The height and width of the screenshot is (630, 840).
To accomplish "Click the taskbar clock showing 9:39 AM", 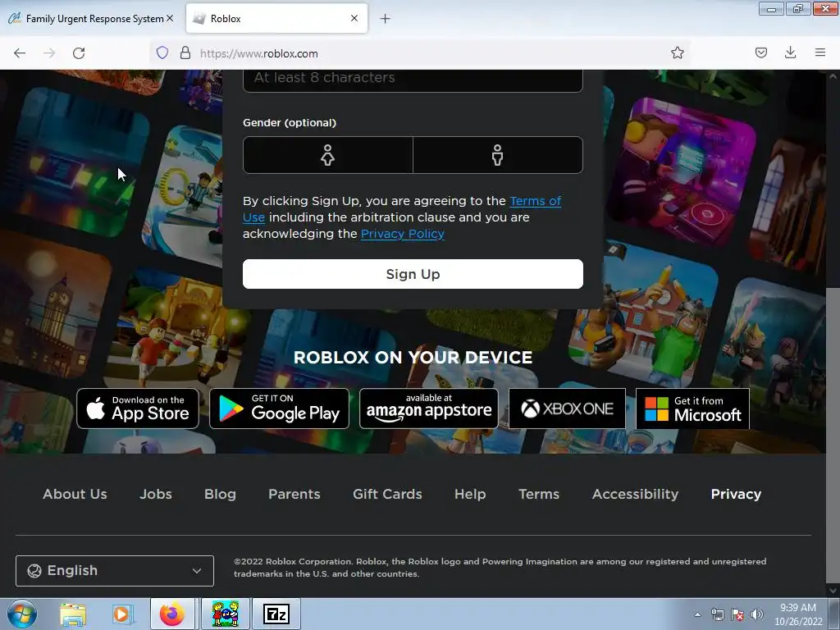I will point(798,614).
